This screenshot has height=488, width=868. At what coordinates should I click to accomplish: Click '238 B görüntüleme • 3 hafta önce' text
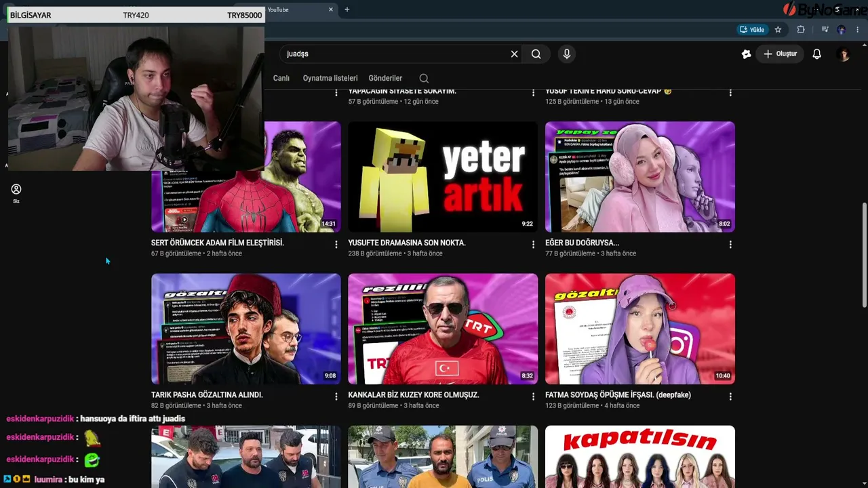click(x=395, y=253)
